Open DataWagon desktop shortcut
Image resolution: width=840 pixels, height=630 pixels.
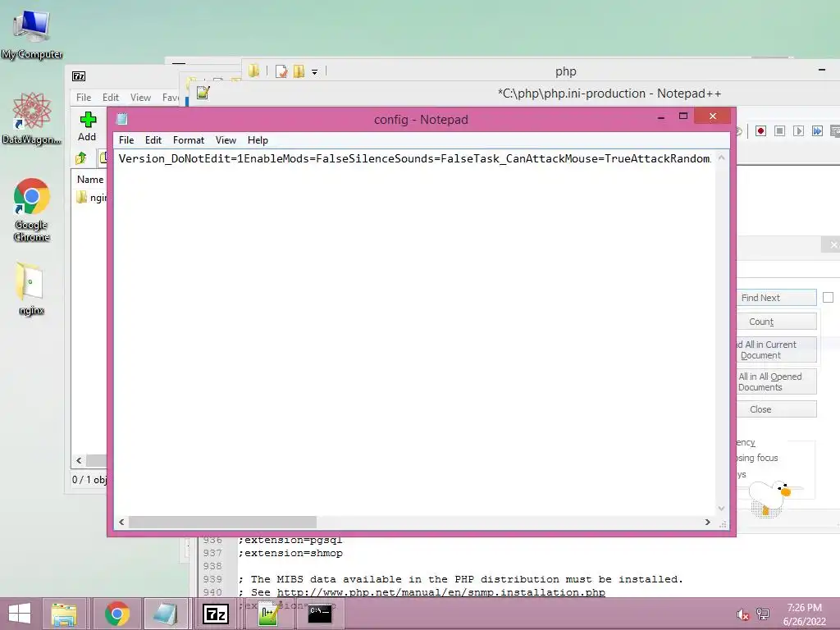(32, 119)
